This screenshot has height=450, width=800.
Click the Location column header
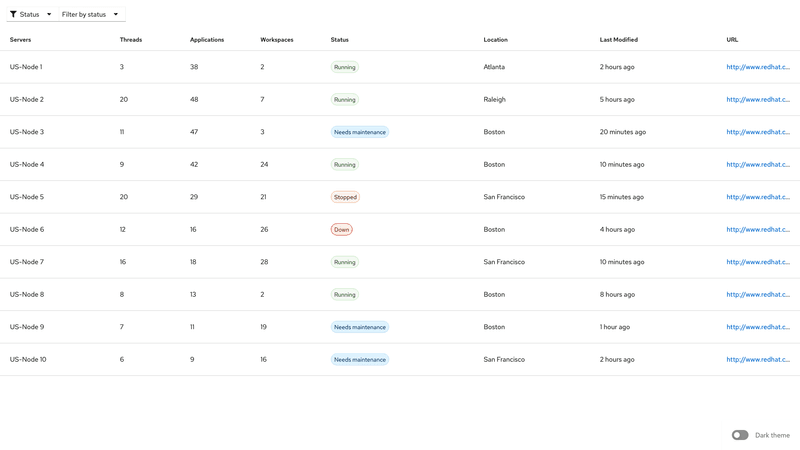[x=496, y=40]
